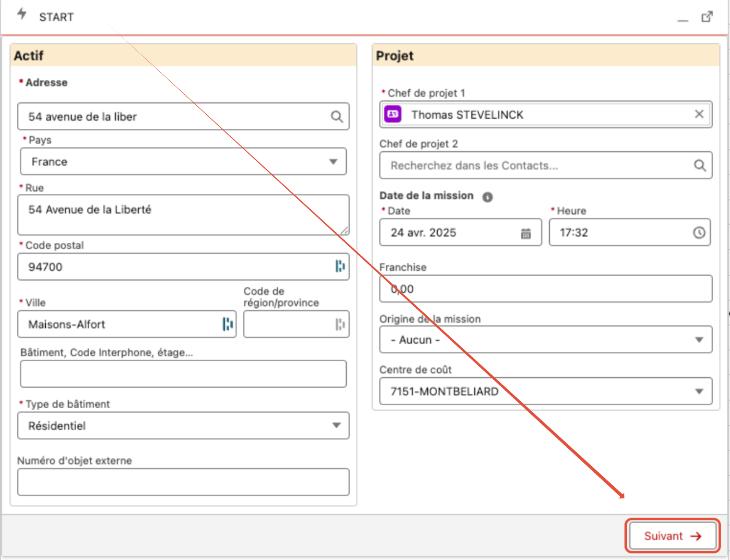The image size is (730, 560).
Task: Click the autofill icon in Ville field
Action: coord(228,324)
